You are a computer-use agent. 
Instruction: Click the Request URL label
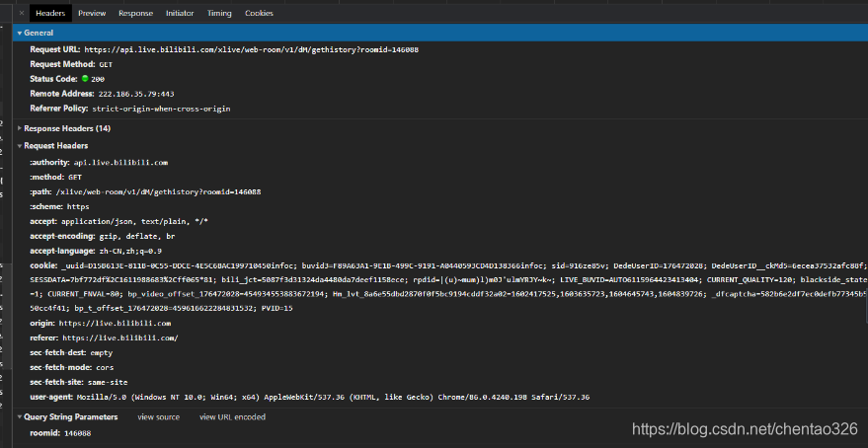[55, 49]
